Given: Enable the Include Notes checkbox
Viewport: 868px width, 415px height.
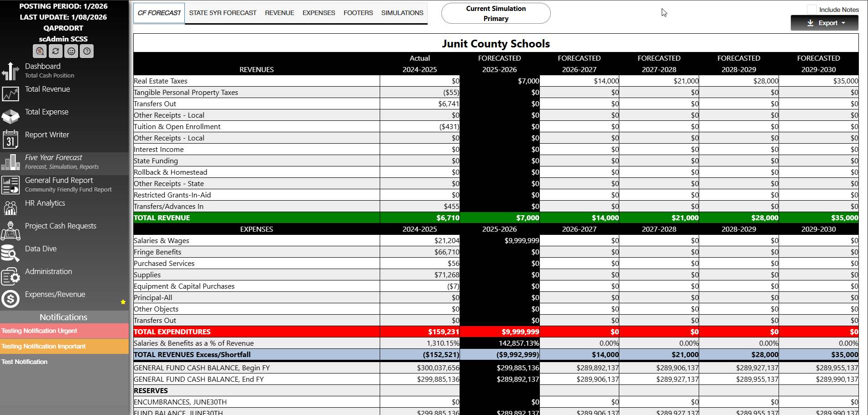Looking at the screenshot, I should click(811, 10).
